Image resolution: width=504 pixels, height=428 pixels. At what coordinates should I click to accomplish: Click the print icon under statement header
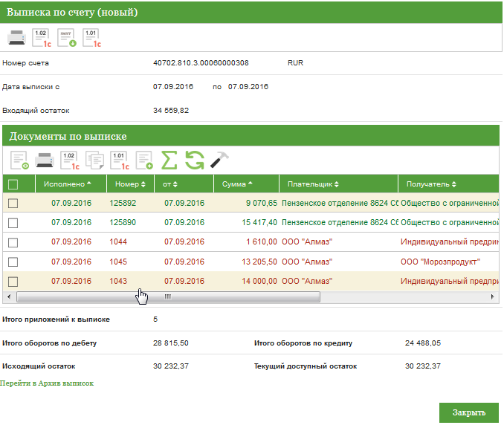[x=18, y=38]
